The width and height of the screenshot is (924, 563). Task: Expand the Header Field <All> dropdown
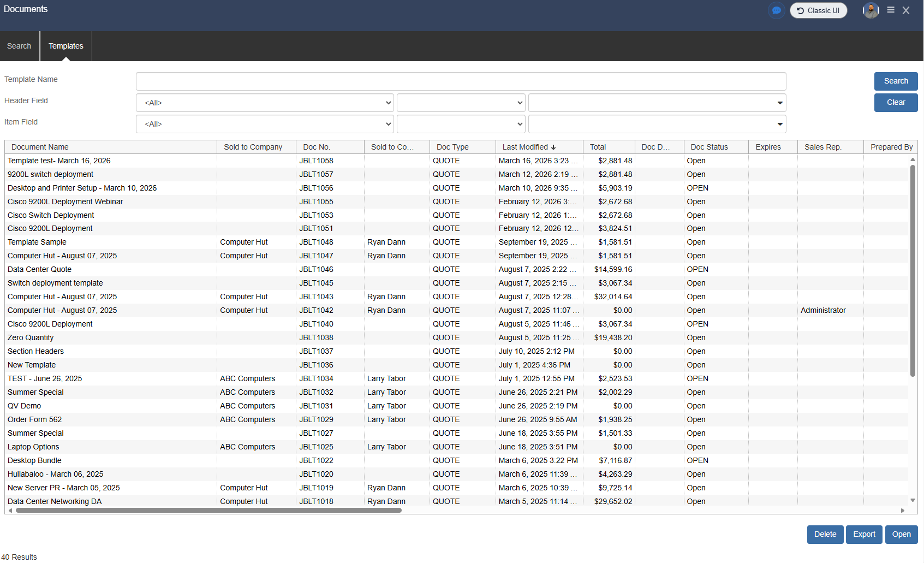(265, 103)
